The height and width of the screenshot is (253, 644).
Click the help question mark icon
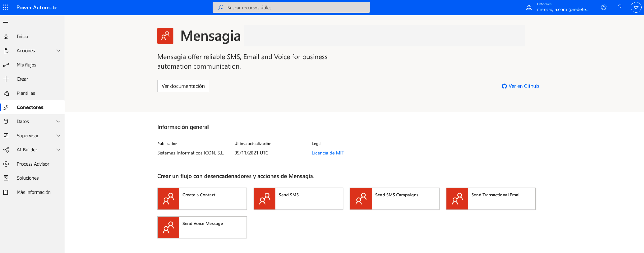coord(620,7)
